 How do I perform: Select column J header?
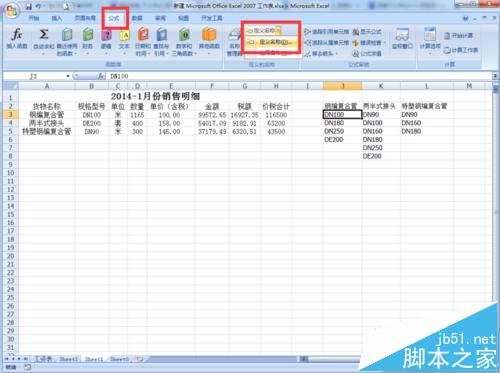[342, 86]
